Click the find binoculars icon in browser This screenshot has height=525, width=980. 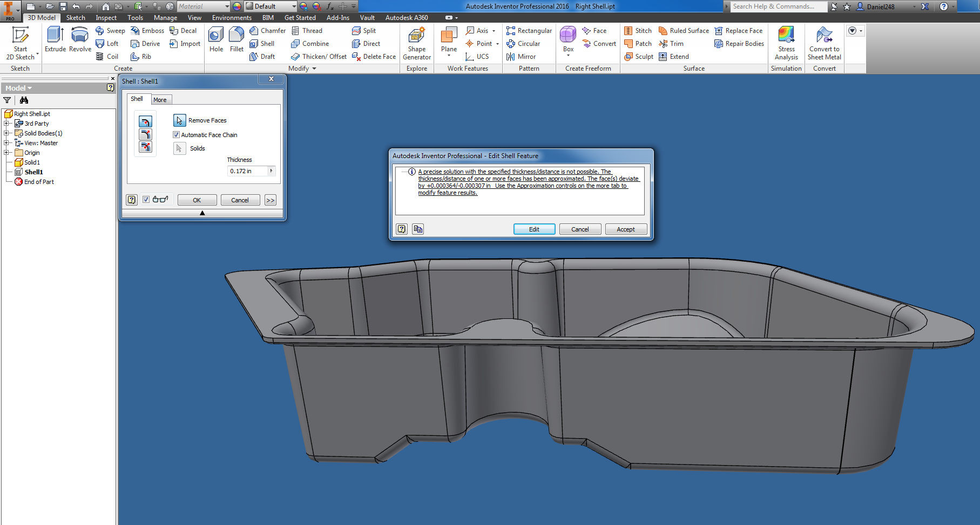coord(24,100)
